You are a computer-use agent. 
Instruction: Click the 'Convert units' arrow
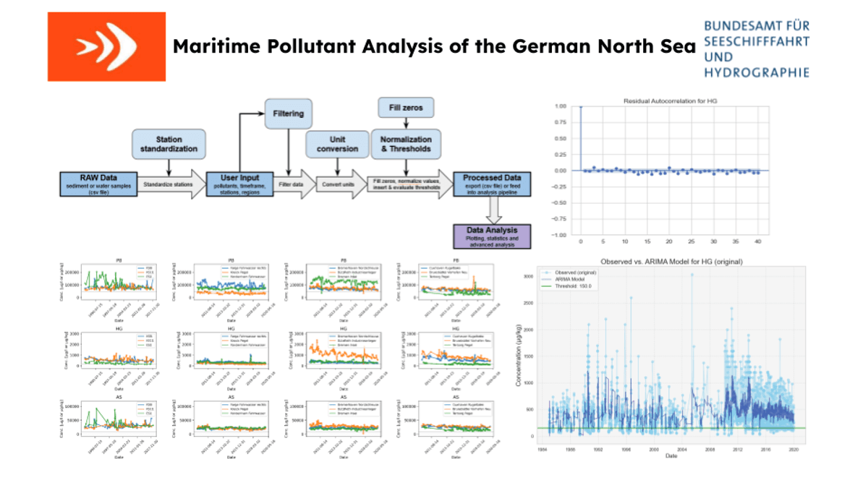click(339, 184)
